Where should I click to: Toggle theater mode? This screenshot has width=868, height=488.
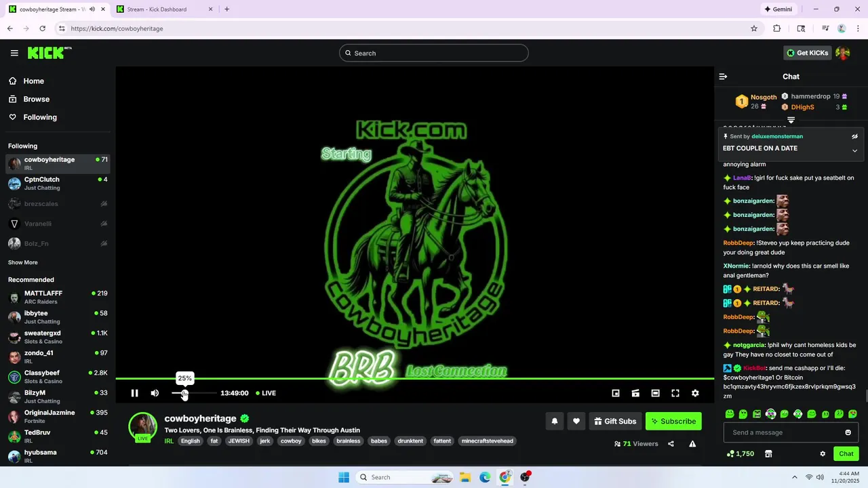click(655, 393)
